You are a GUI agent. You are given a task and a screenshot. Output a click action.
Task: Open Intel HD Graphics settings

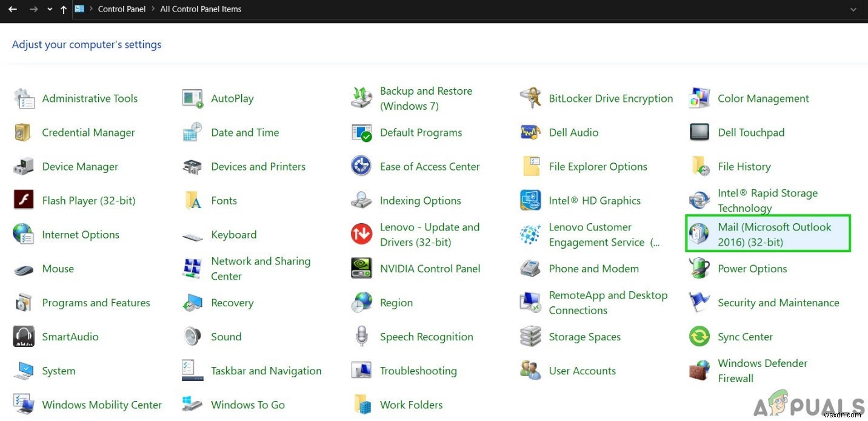click(594, 200)
